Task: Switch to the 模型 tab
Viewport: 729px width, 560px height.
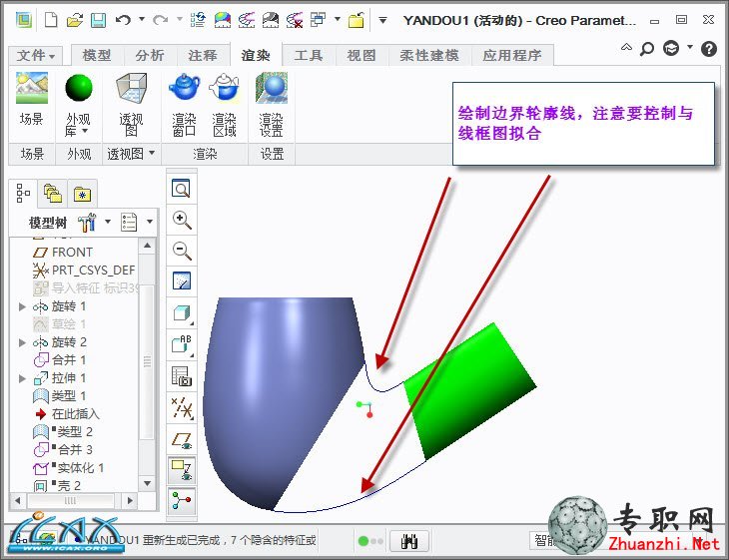Action: coord(97,55)
